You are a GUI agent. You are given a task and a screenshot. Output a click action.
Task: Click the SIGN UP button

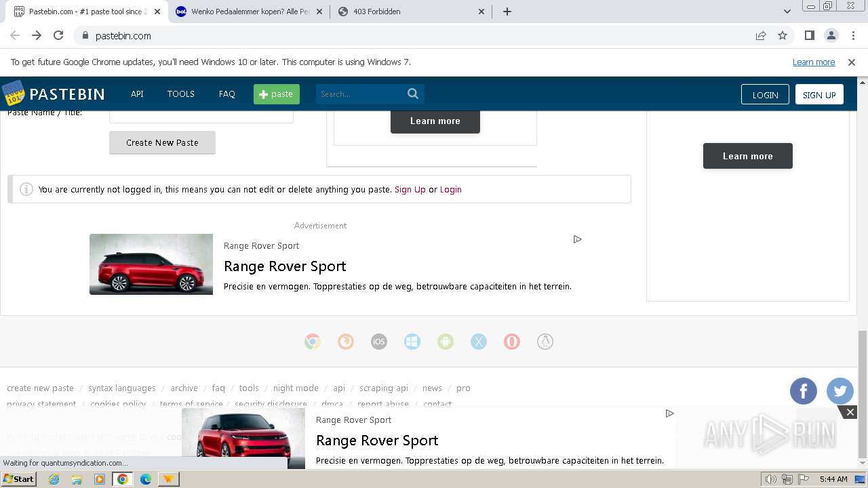click(x=819, y=95)
